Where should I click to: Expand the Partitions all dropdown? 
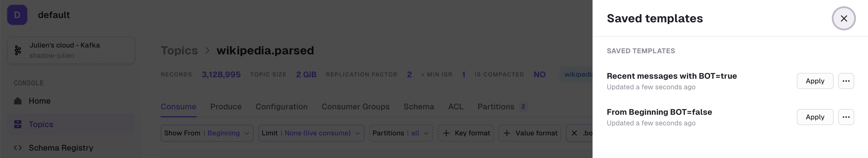coord(401,133)
